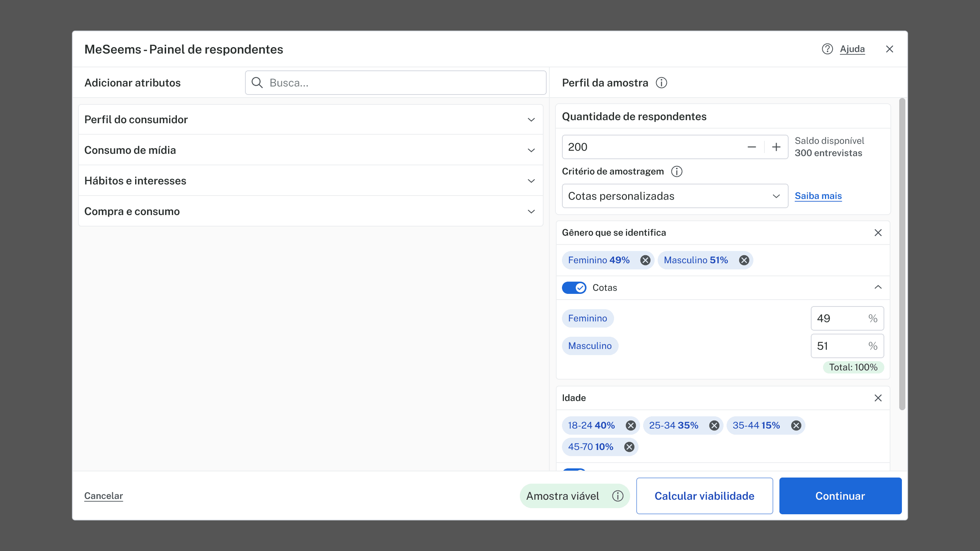Open the Saiba mais link

(x=818, y=196)
